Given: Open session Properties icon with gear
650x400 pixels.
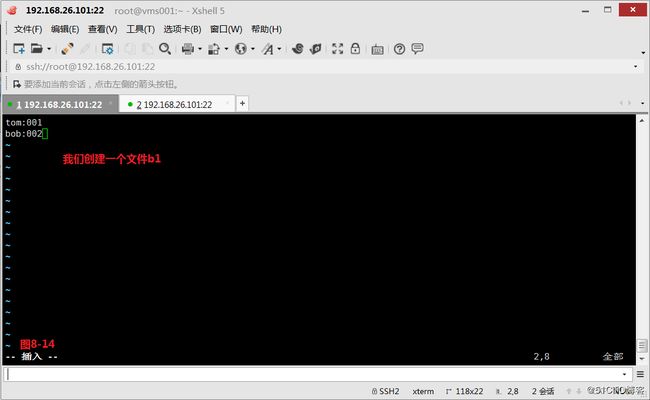Looking at the screenshot, I should click(x=107, y=49).
